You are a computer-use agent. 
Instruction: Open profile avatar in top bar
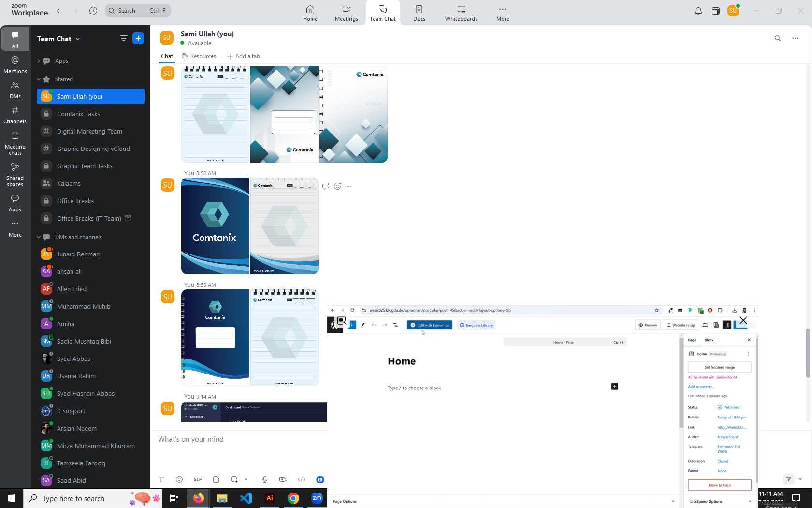pos(733,11)
